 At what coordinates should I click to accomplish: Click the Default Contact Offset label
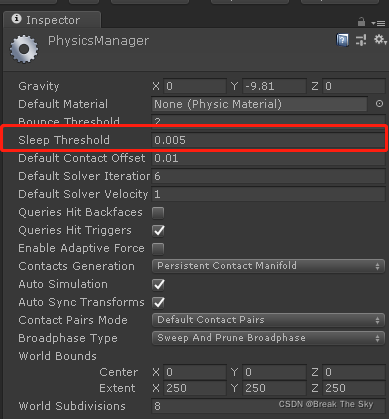coord(82,158)
